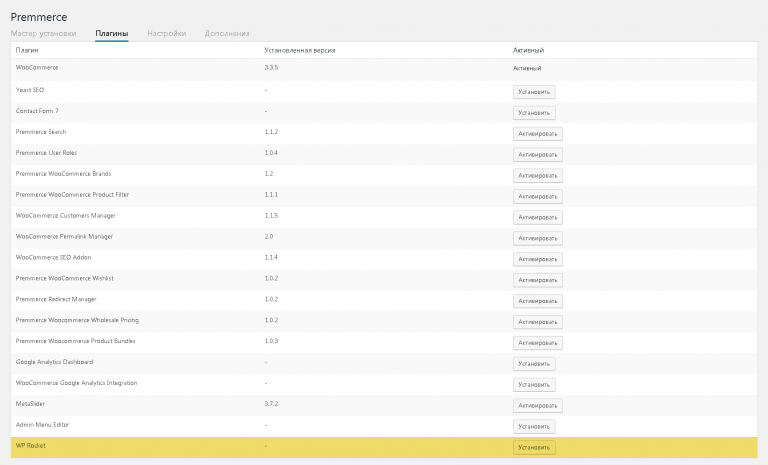The width and height of the screenshot is (768, 465).
Task: Select the Admin Menu Editor name
Action: coord(43,425)
